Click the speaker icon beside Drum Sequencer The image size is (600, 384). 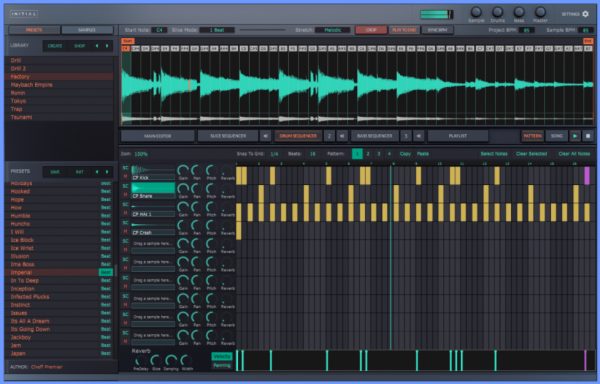pyautogui.click(x=342, y=136)
